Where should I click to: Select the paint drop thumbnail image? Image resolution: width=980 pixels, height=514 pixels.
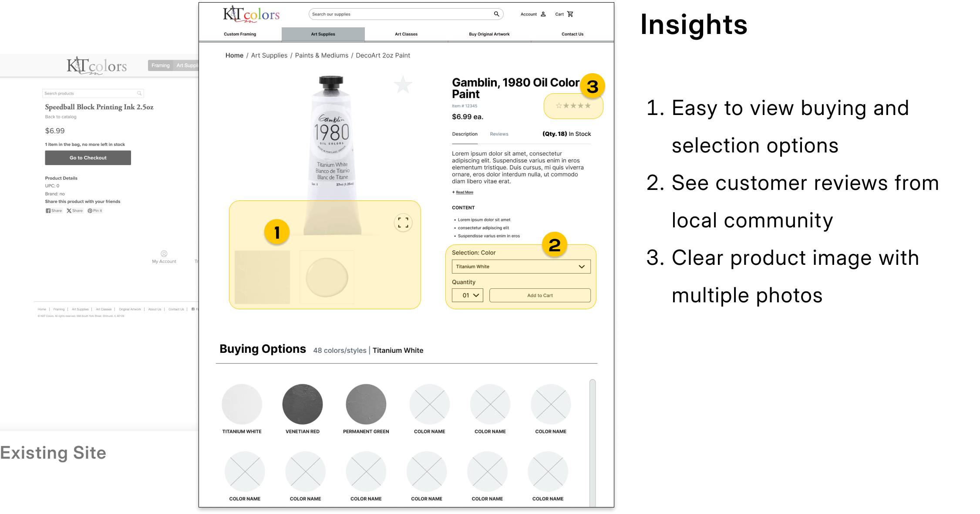point(327,277)
